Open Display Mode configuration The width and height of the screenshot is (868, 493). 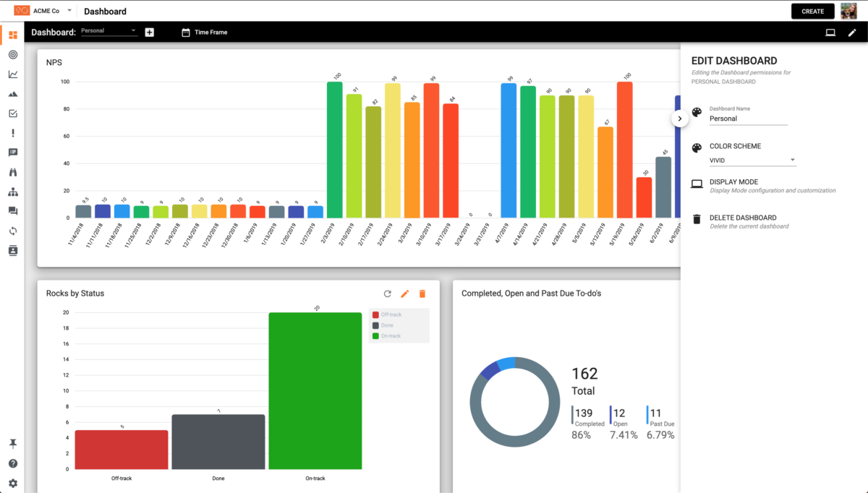pos(733,182)
